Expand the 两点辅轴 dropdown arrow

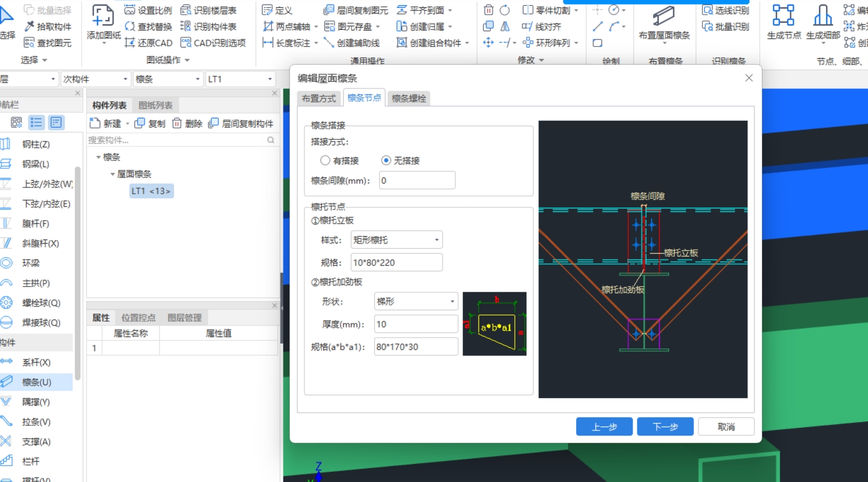(x=316, y=27)
